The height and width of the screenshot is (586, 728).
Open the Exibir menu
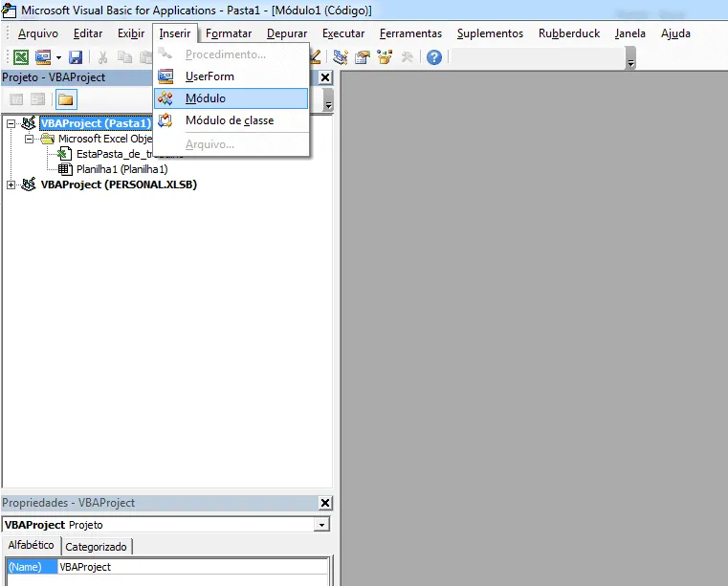coord(131,33)
